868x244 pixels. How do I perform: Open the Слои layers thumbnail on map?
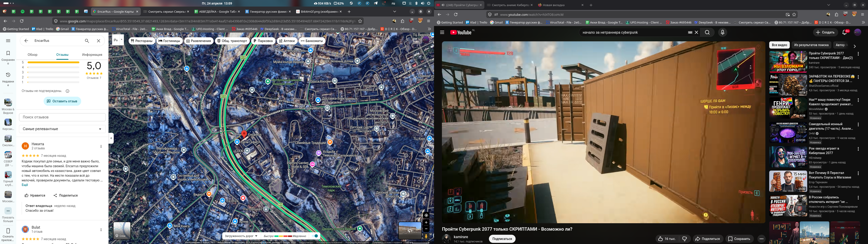pos(122,230)
